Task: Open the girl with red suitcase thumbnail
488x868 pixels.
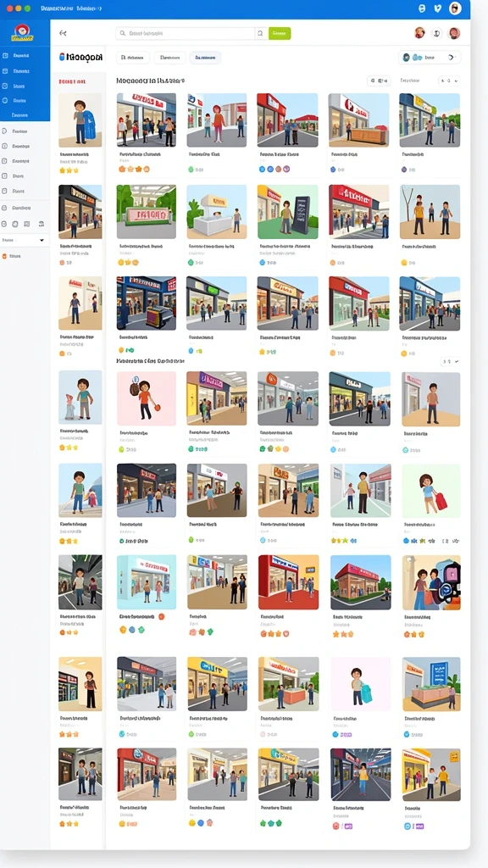Action: [x=431, y=491]
